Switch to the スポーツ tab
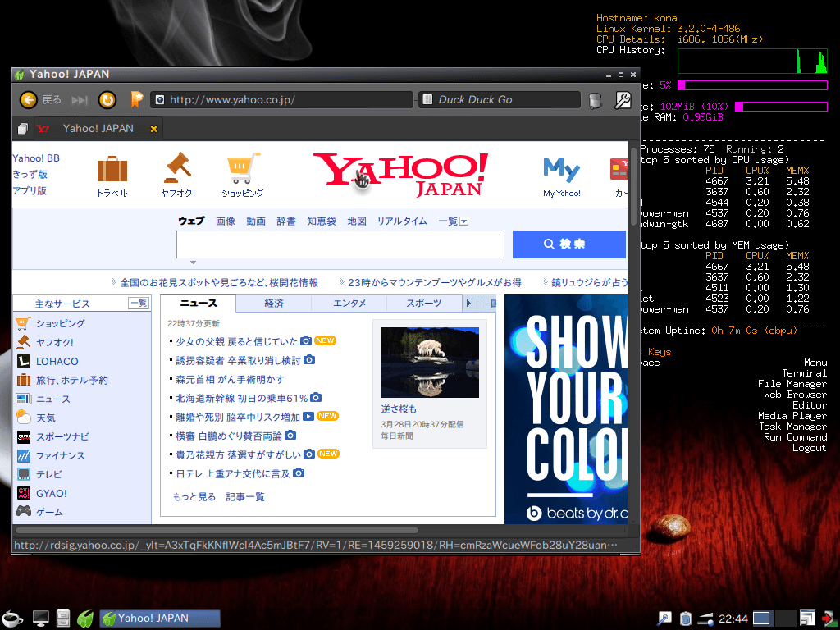840x630 pixels. click(x=424, y=304)
